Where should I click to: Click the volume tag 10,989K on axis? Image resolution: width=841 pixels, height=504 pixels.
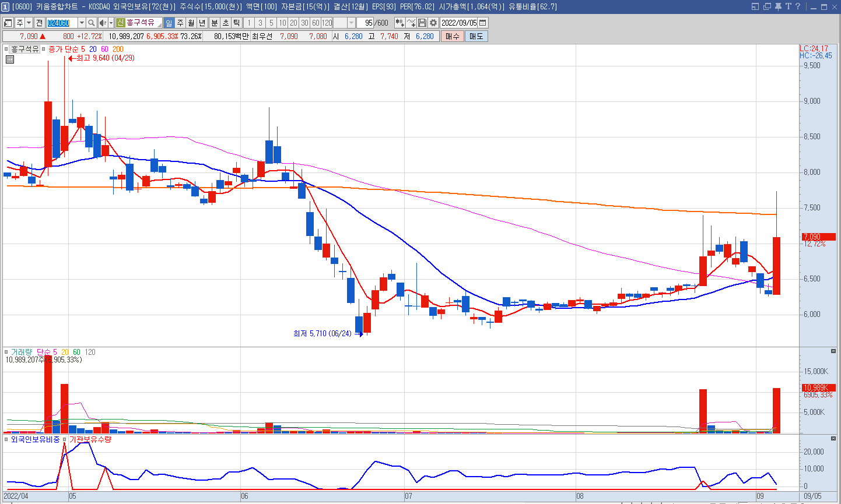[x=819, y=387]
